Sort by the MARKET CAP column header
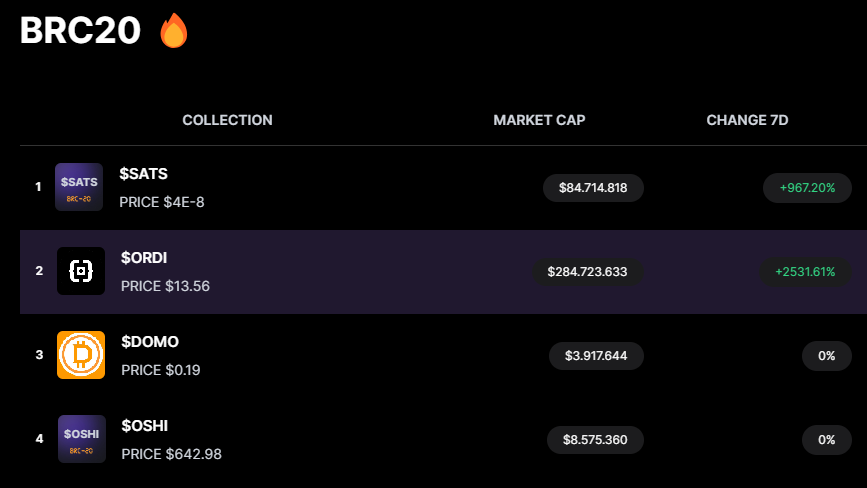This screenshot has width=867, height=488. coord(539,120)
